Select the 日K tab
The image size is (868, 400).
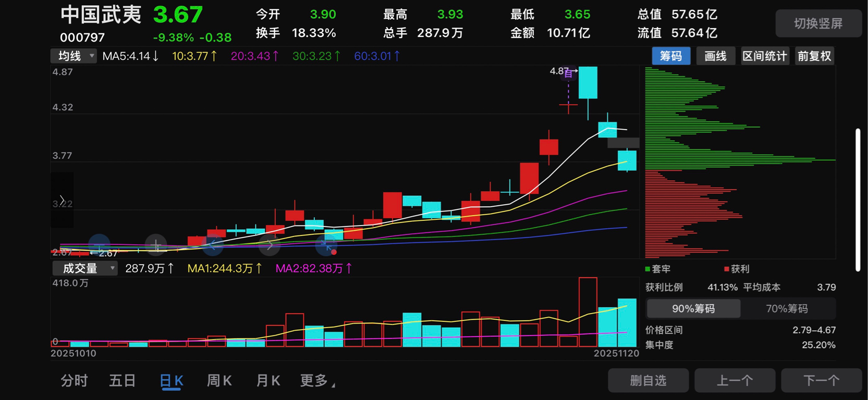point(172,381)
